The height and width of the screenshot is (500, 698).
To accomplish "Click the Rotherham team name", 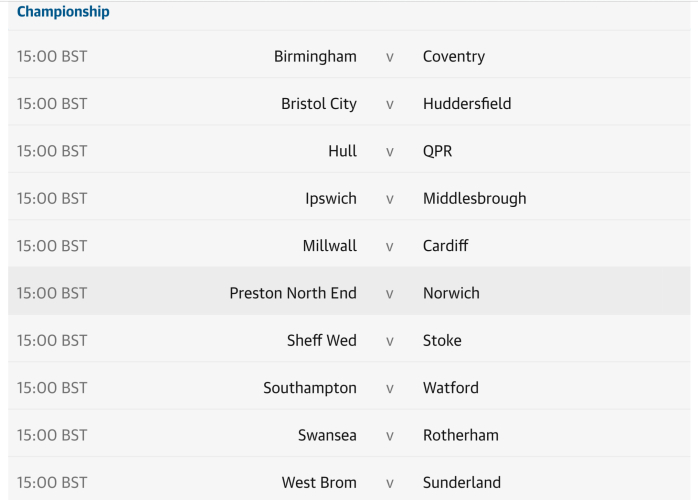I will click(460, 435).
